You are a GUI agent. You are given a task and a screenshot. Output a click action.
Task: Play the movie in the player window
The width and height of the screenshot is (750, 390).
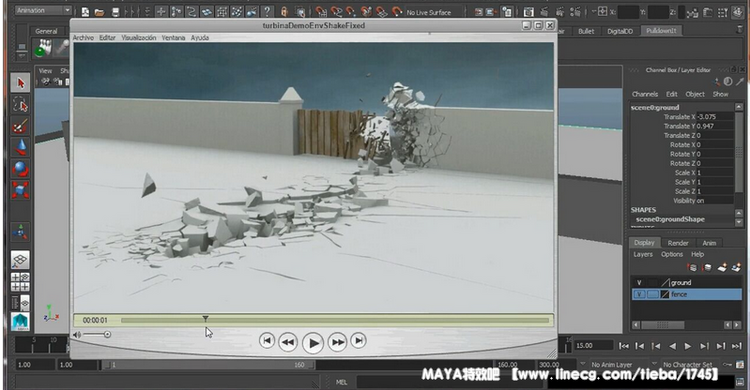313,343
